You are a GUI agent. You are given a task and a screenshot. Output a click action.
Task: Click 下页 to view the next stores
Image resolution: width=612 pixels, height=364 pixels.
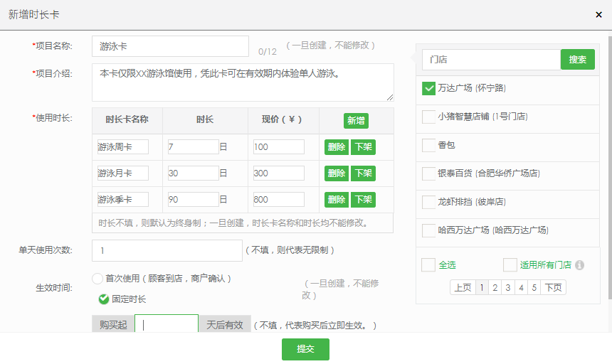[553, 287]
